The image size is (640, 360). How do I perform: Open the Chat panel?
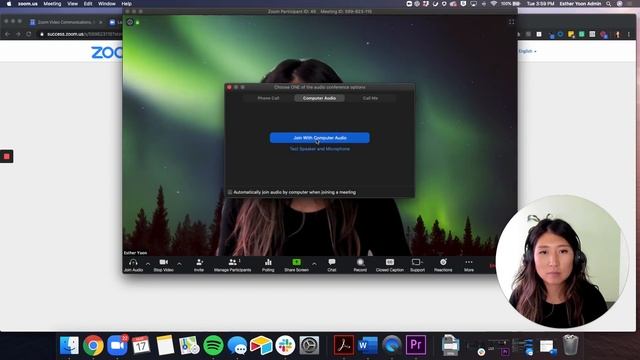tap(332, 265)
